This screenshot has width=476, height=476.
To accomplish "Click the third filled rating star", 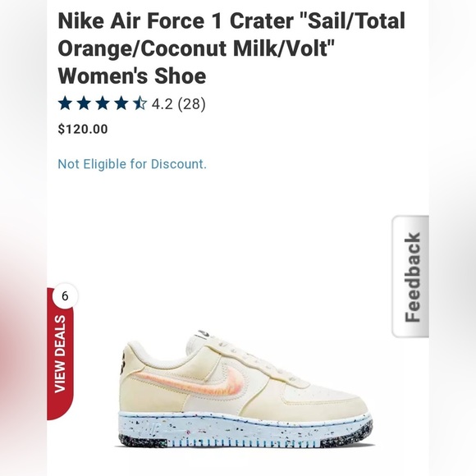I will point(103,103).
